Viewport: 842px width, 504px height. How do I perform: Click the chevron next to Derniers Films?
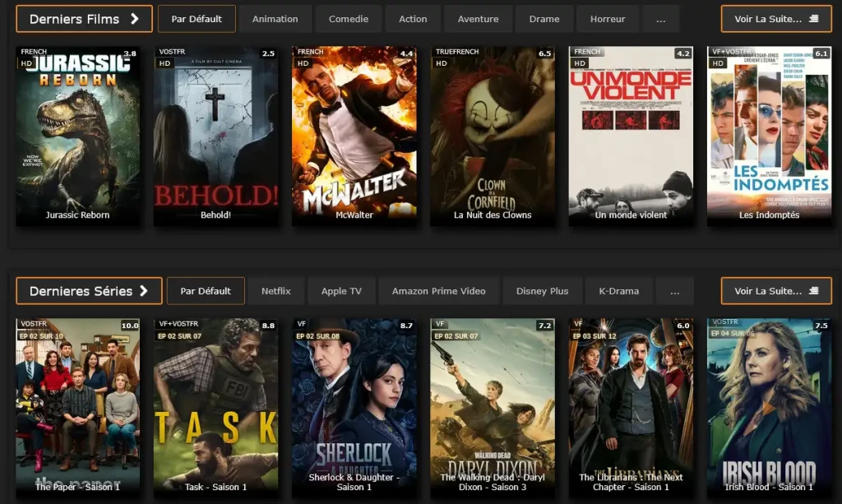(135, 19)
